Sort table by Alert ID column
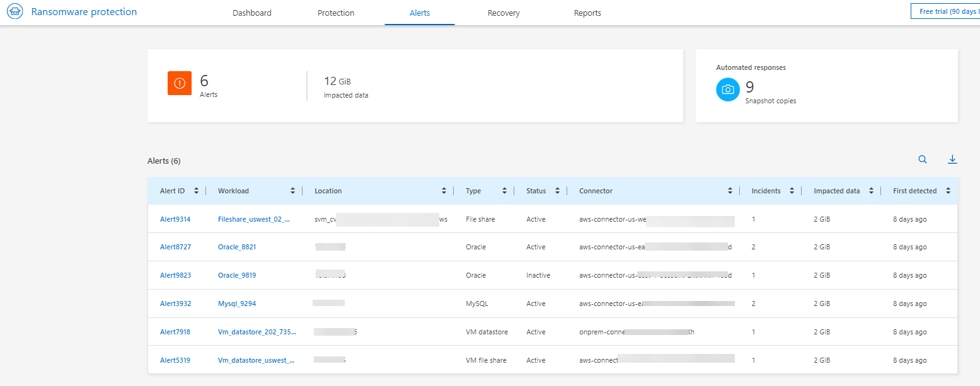The height and width of the screenshot is (386, 980). (197, 191)
